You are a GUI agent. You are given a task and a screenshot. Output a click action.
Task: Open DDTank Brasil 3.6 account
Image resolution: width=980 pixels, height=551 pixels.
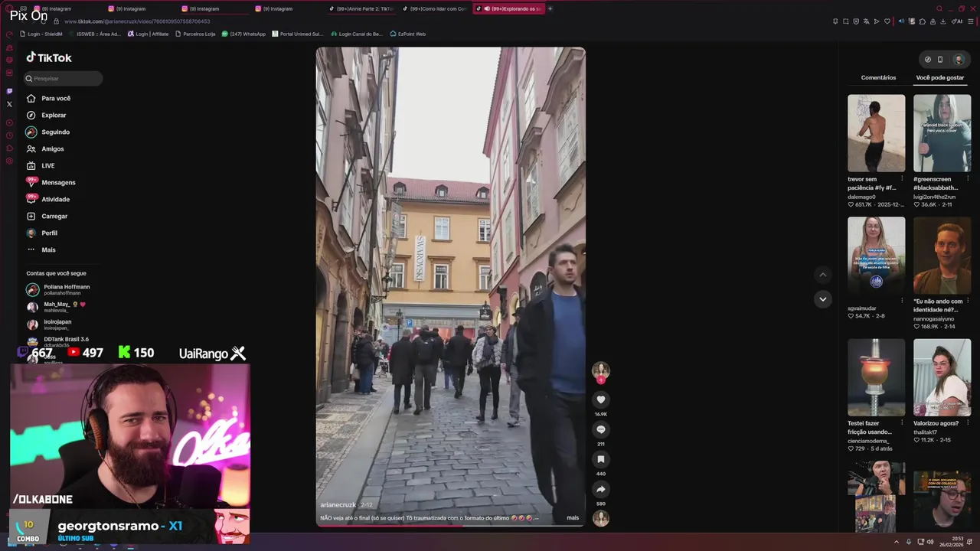tap(58, 341)
